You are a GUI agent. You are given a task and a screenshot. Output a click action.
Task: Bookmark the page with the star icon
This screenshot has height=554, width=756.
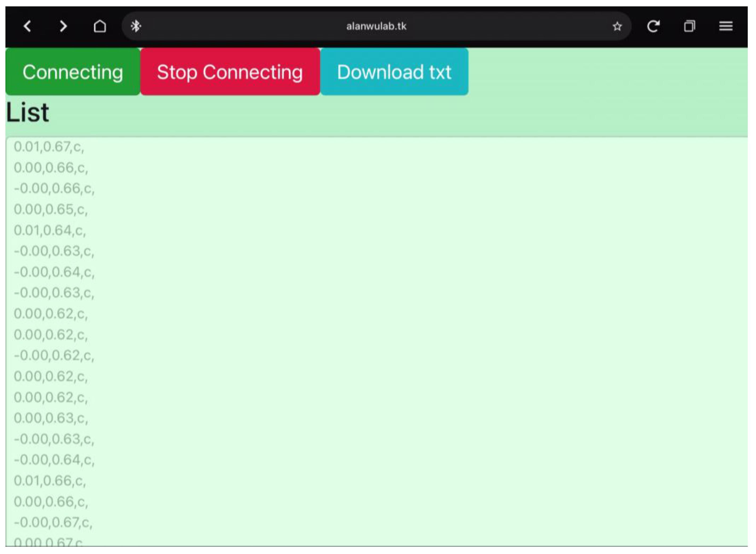[617, 26]
